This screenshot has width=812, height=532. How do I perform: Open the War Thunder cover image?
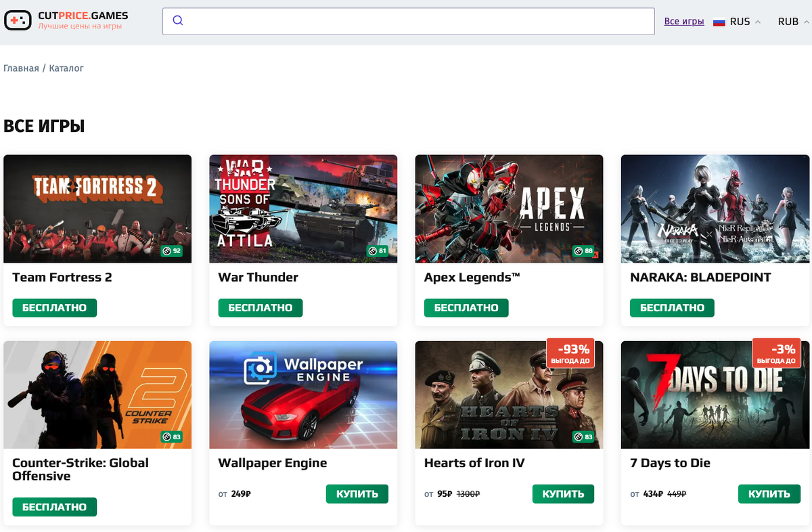point(303,208)
